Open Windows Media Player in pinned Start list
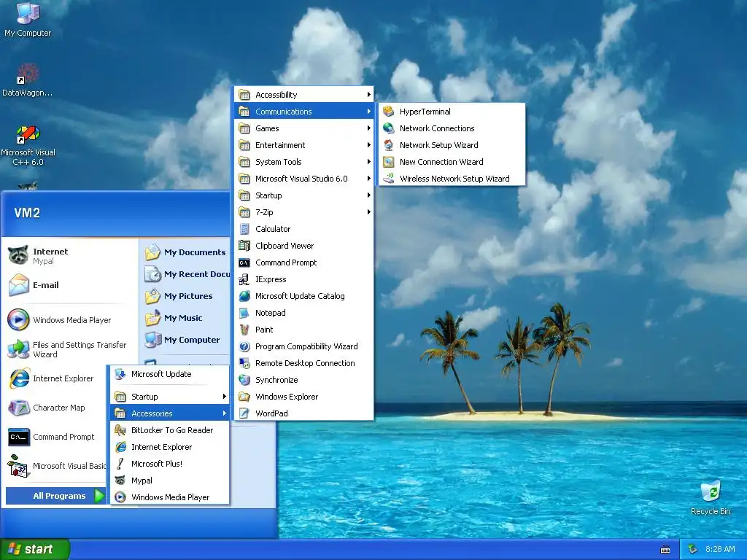The height and width of the screenshot is (560, 747). pyautogui.click(x=69, y=320)
